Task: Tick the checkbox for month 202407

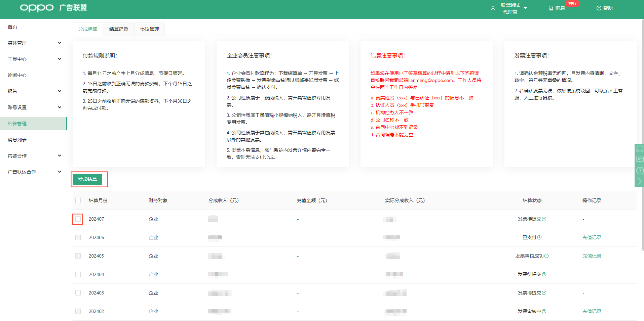Action: [78, 219]
